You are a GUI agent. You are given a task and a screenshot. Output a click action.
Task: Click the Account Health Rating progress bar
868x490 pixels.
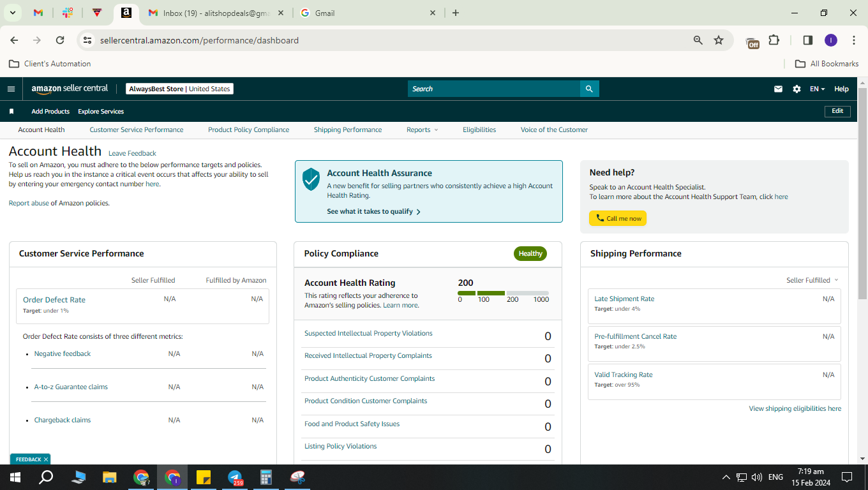click(x=503, y=293)
